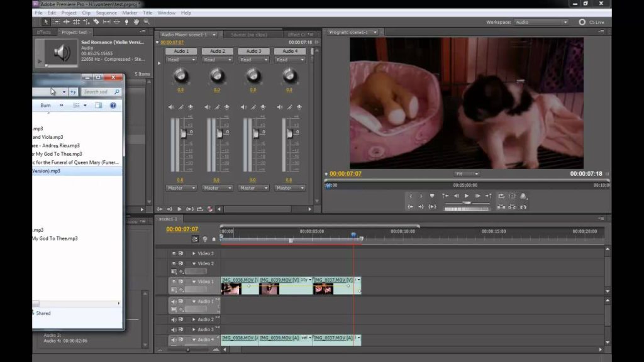The image size is (644, 362).
Task: Step forward one frame in Program monitor
Action: 478,196
